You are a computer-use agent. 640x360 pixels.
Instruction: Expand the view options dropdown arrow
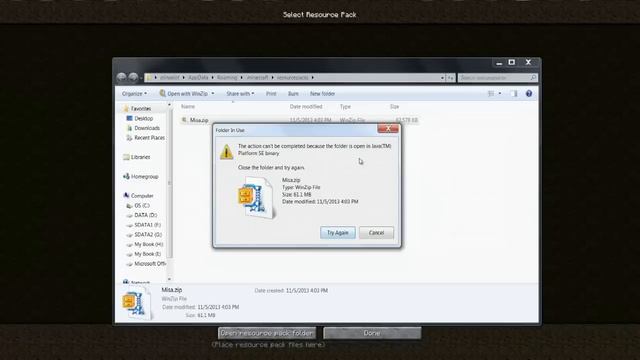tap(500, 93)
